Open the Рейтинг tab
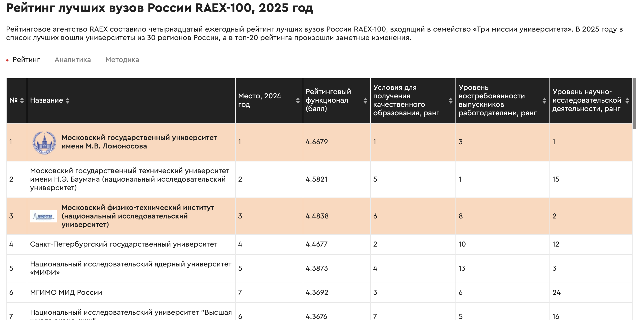The height and width of the screenshot is (320, 644). tap(26, 60)
